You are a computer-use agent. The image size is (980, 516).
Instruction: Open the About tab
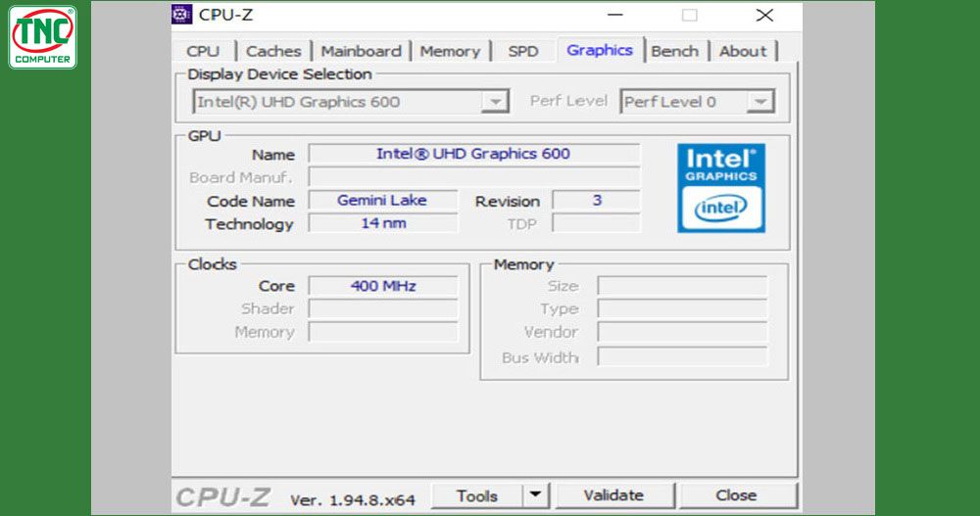pos(743,51)
